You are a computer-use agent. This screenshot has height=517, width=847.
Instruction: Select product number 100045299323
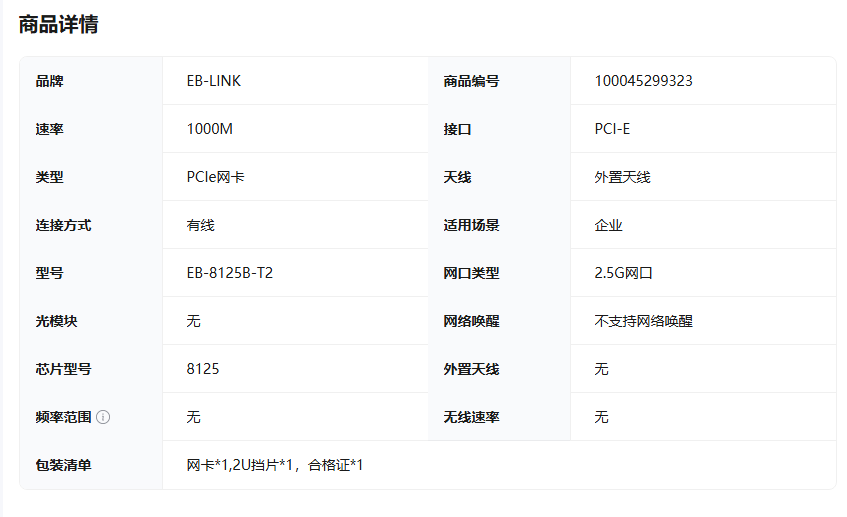click(643, 81)
